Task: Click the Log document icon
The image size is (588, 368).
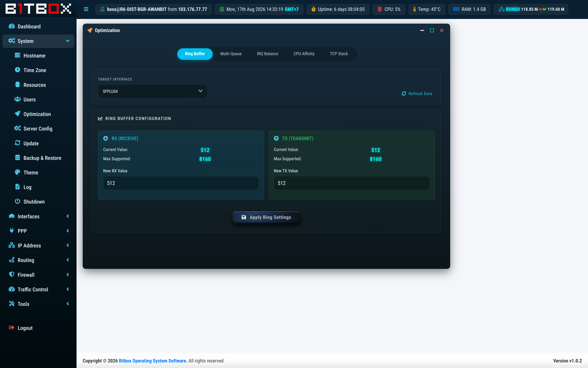Action: (x=17, y=187)
